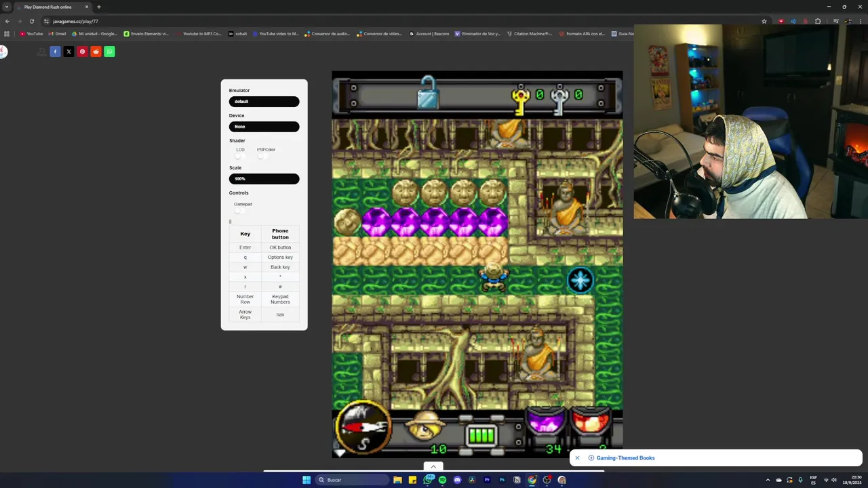The height and width of the screenshot is (488, 868).
Task: Open the Eliminador de Voz bookmark
Action: coord(477,34)
